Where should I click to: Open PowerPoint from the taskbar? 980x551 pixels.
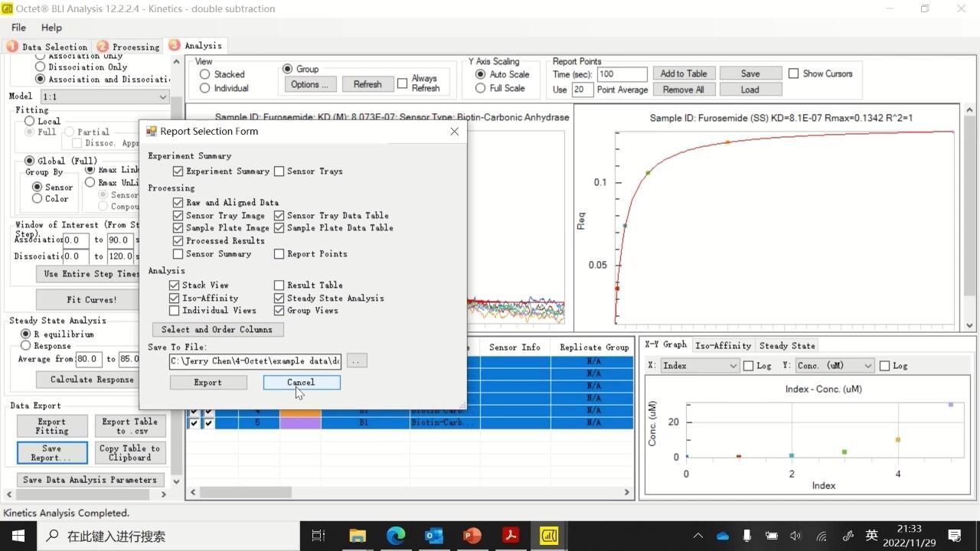click(x=472, y=536)
